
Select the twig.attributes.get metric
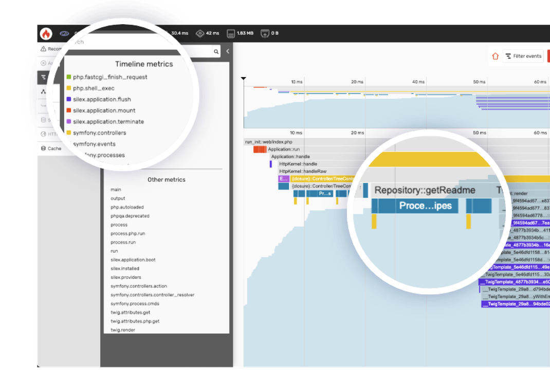click(x=130, y=312)
